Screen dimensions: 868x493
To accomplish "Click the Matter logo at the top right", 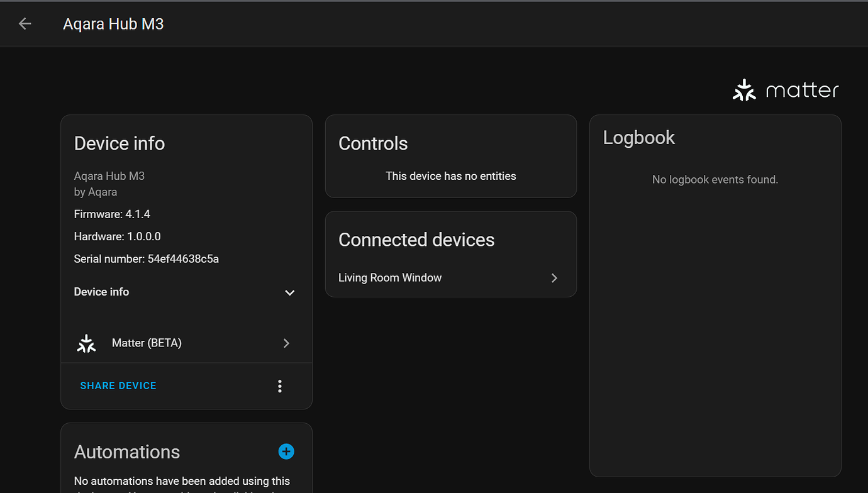I will (x=784, y=89).
